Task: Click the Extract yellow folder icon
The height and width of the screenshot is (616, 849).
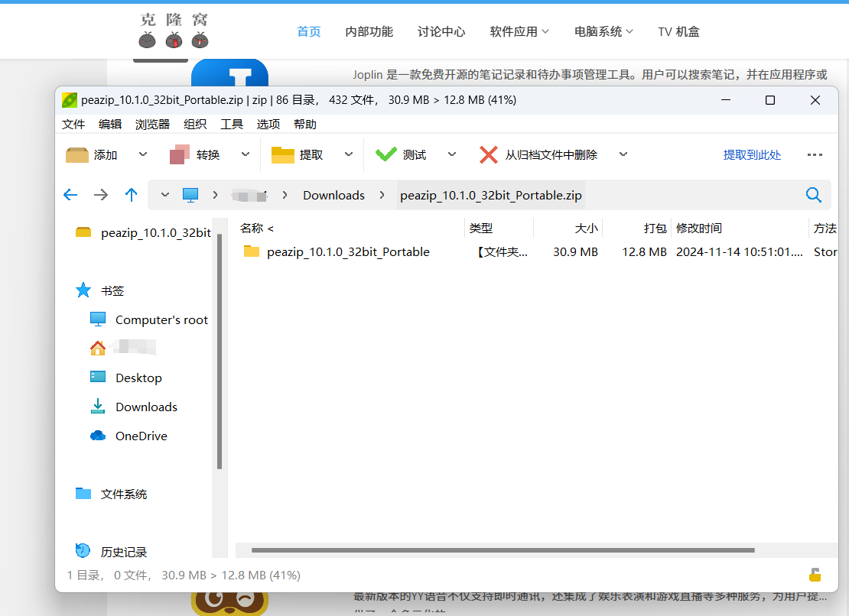Action: pos(283,155)
